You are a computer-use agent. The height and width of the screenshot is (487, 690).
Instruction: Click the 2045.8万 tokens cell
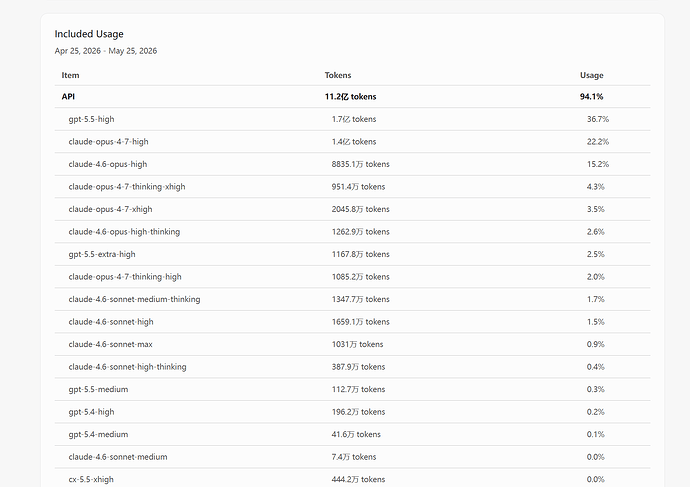pos(360,209)
